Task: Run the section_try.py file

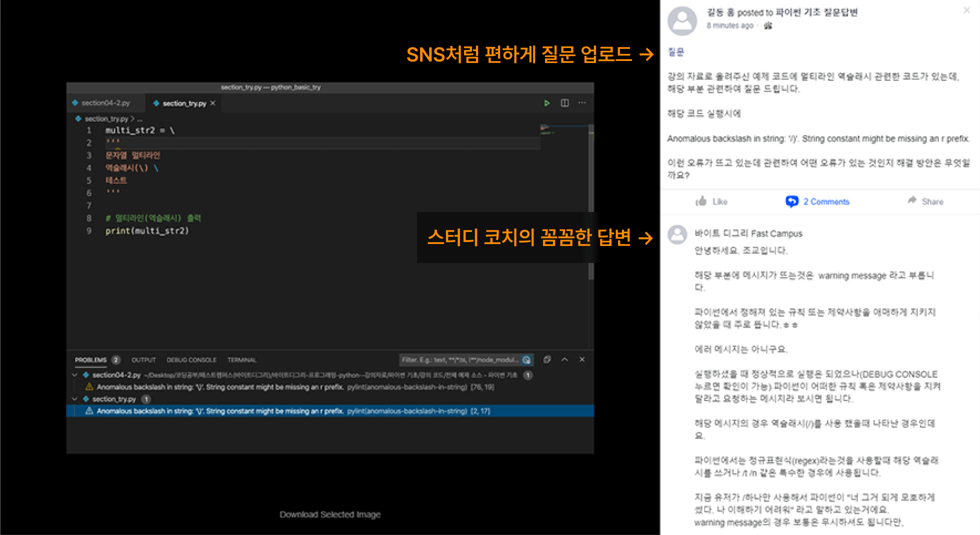Action: (x=546, y=103)
